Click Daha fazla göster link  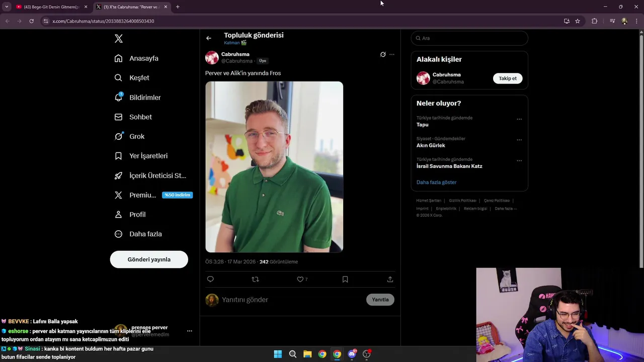[x=437, y=183]
